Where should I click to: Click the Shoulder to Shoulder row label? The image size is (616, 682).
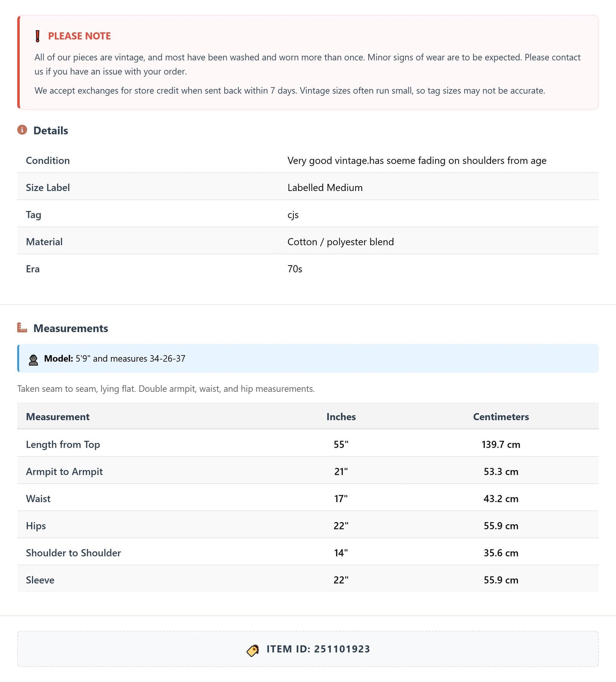[x=73, y=553]
